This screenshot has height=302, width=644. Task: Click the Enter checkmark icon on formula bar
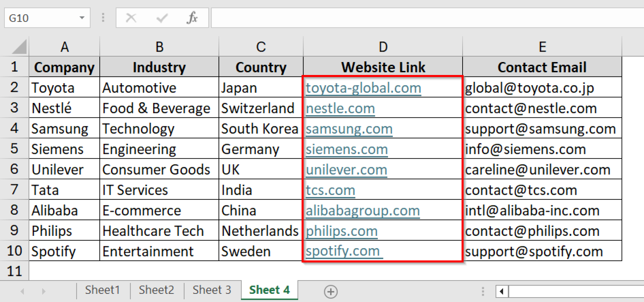[x=161, y=18]
